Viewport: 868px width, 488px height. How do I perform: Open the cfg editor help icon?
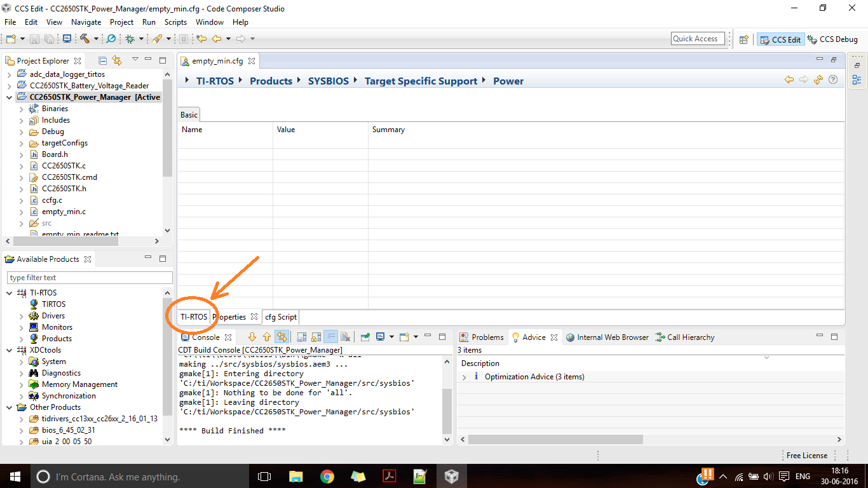point(833,80)
